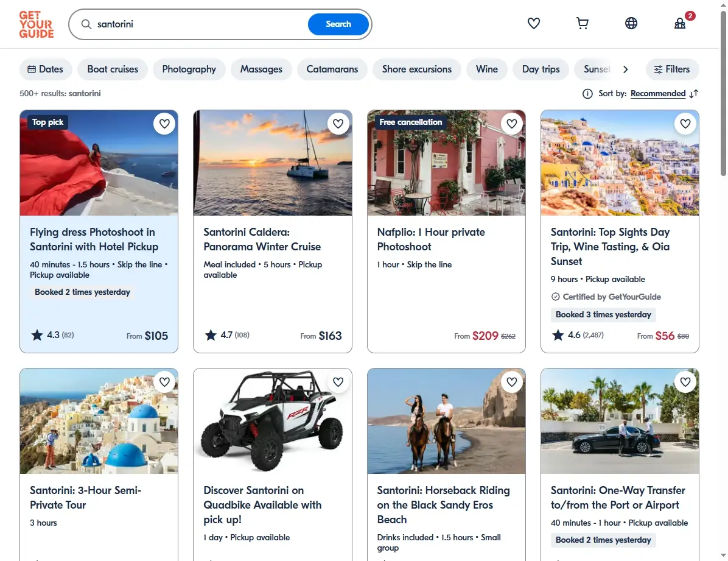Select the Wine category chip
The height and width of the screenshot is (561, 728).
pyautogui.click(x=486, y=69)
